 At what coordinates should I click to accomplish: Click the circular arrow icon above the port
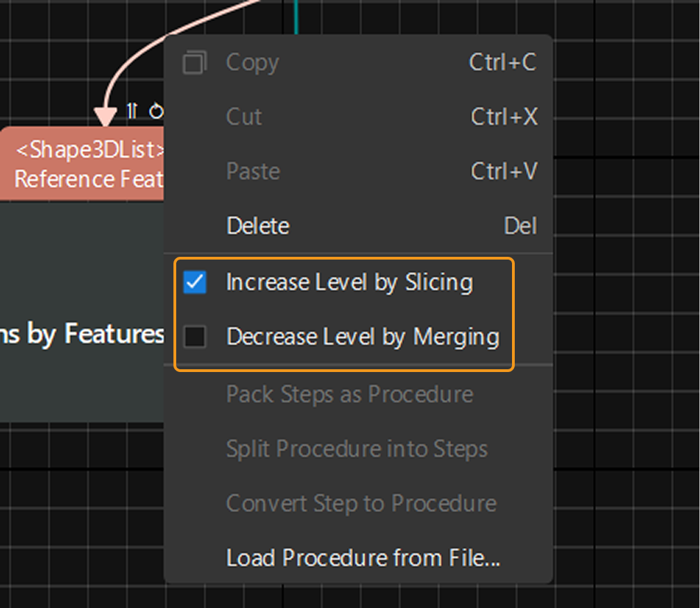[156, 111]
